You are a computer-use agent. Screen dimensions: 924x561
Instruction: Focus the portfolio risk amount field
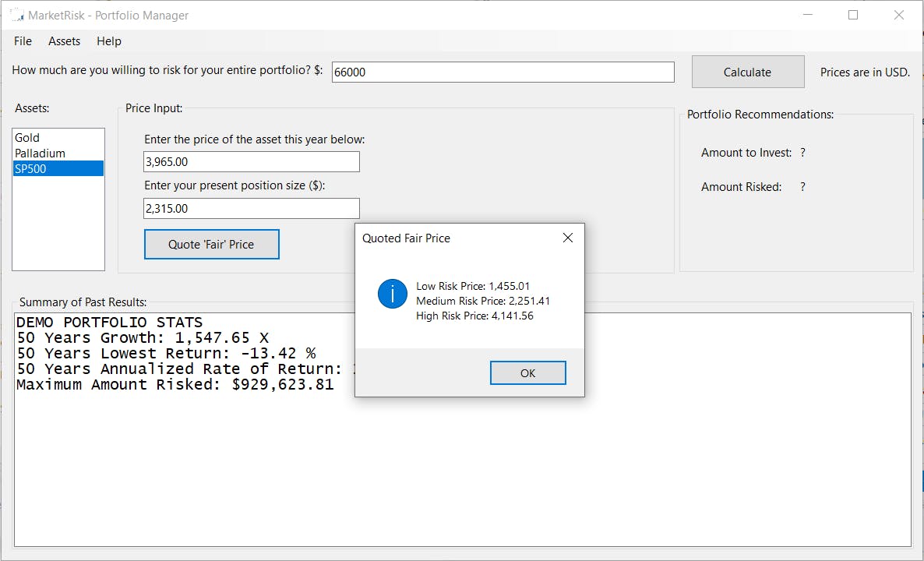[x=503, y=72]
